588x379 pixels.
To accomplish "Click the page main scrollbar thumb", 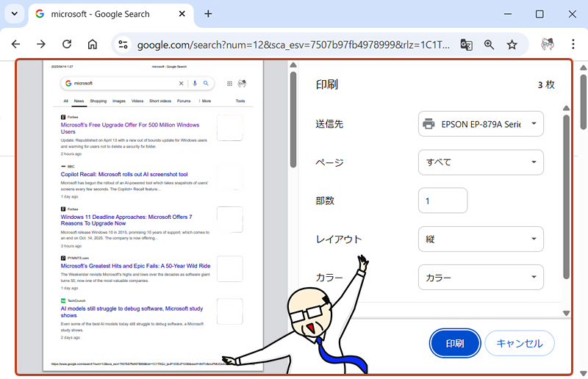I will click(583, 102).
